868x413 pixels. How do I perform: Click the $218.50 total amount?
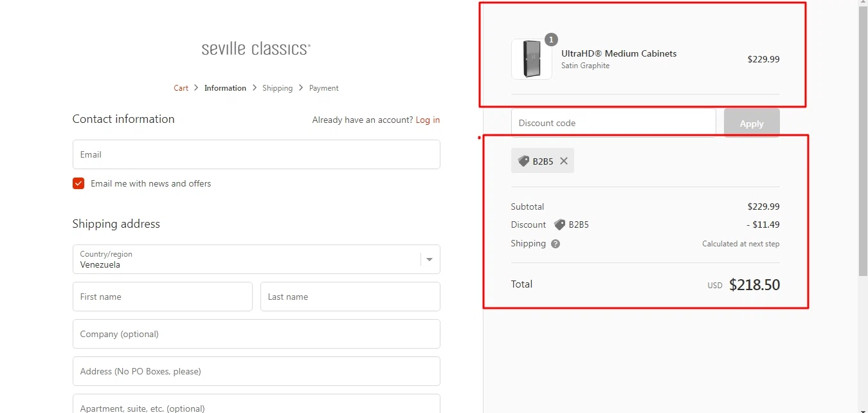(754, 285)
